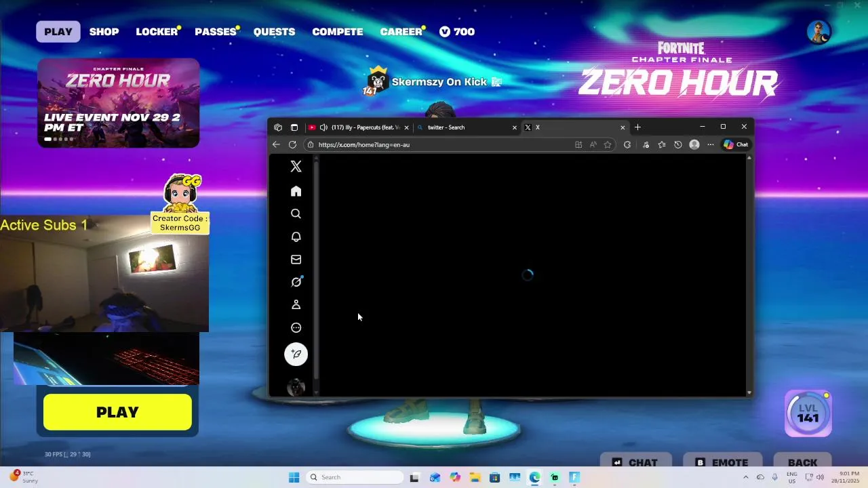Open COMPETE tab in Fortnite menu
This screenshot has height=488, width=868.
(x=337, y=32)
